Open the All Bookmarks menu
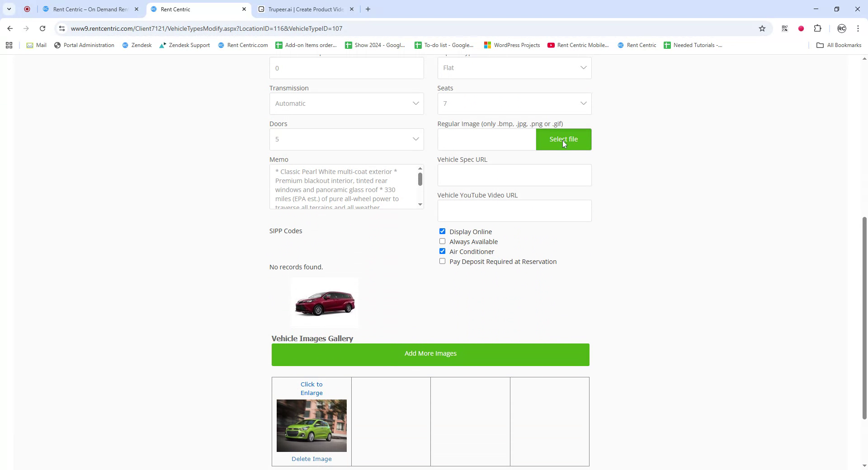Viewport: 868px width, 470px height. [x=839, y=45]
